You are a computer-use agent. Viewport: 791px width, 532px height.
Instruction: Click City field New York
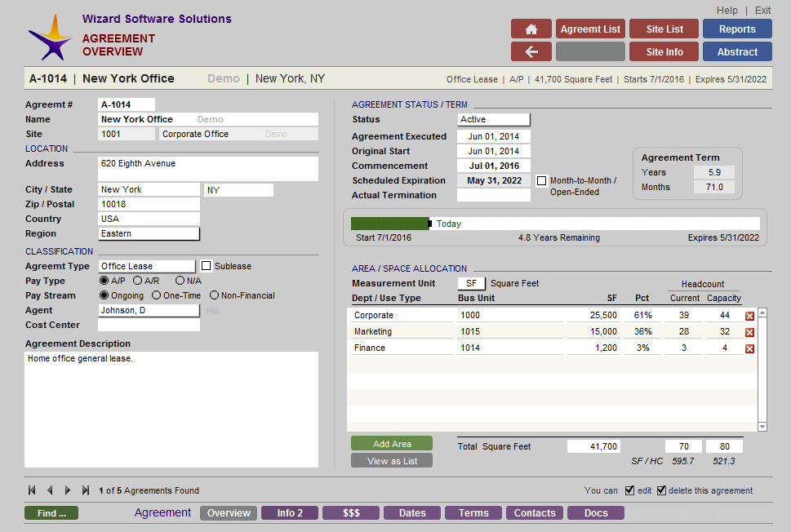click(x=149, y=189)
